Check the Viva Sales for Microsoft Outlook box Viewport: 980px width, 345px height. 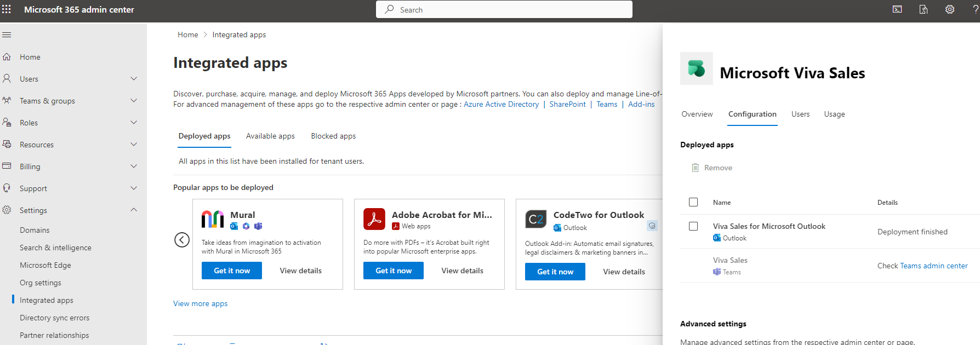click(693, 226)
